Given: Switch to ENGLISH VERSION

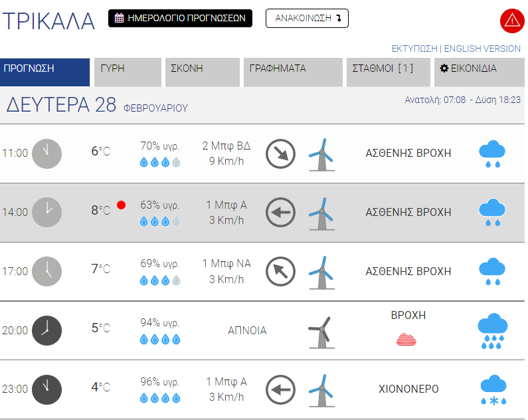Looking at the screenshot, I should point(482,49).
